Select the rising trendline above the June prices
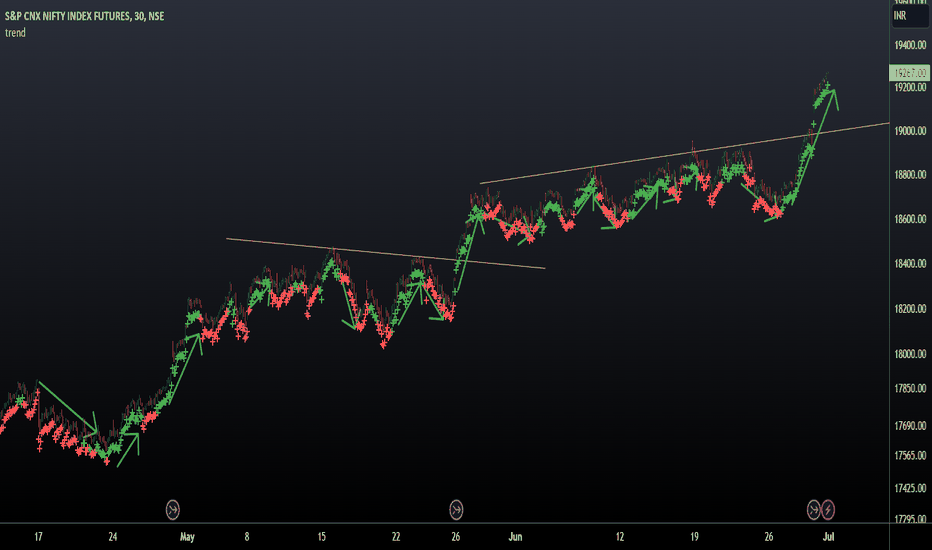The width and height of the screenshot is (932, 550). [x=684, y=153]
